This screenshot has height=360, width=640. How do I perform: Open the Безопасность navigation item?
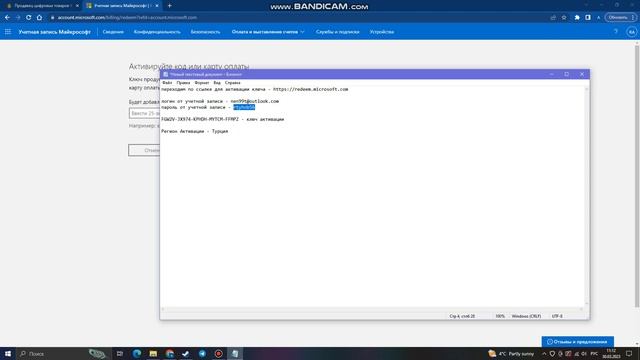click(x=205, y=32)
